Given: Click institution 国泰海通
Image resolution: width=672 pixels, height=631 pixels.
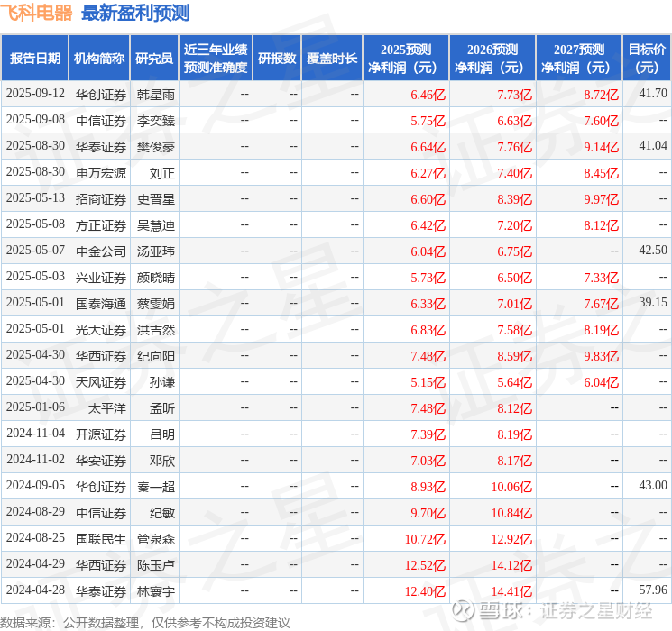Looking at the screenshot, I should (x=101, y=304).
